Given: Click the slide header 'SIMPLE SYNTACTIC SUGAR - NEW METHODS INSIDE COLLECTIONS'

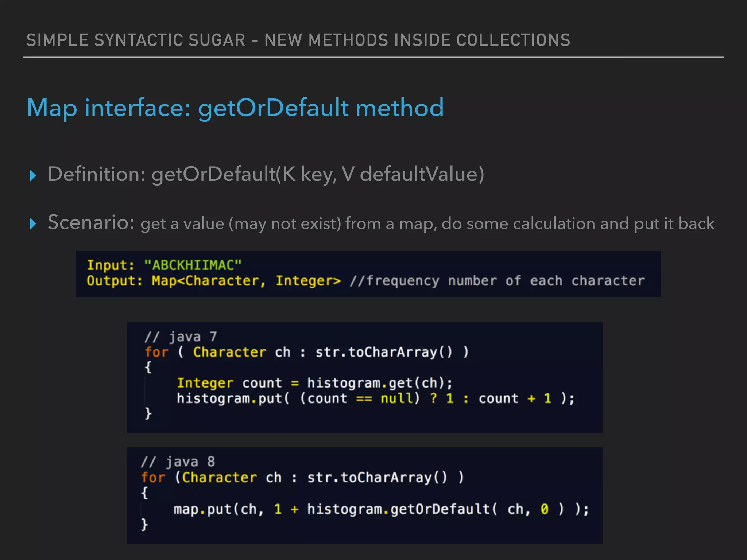Looking at the screenshot, I should 298,40.
